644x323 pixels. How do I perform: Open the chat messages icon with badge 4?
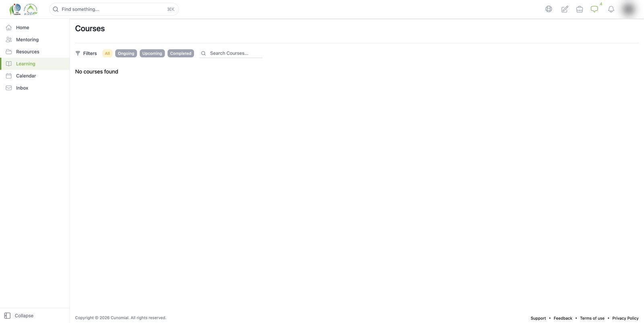click(x=594, y=9)
